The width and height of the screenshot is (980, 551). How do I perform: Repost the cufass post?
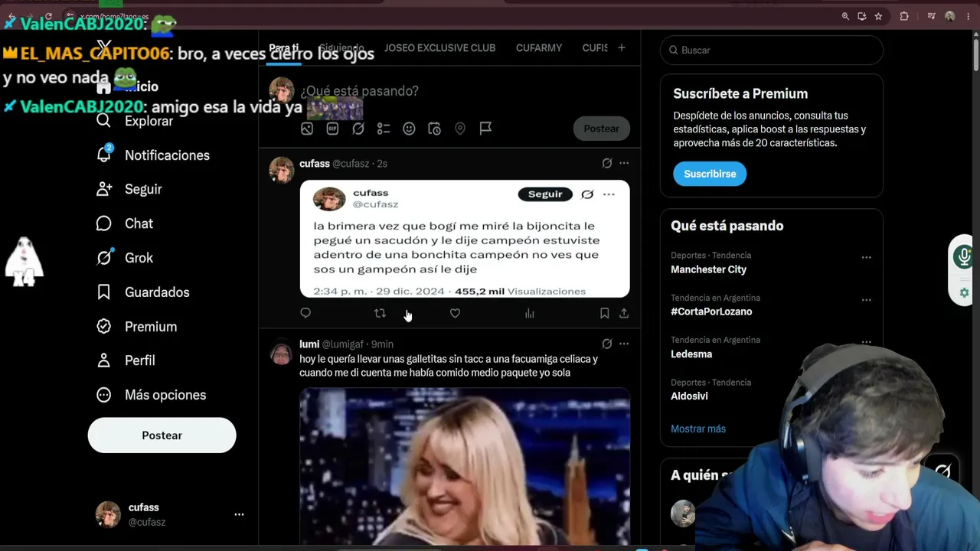click(380, 313)
